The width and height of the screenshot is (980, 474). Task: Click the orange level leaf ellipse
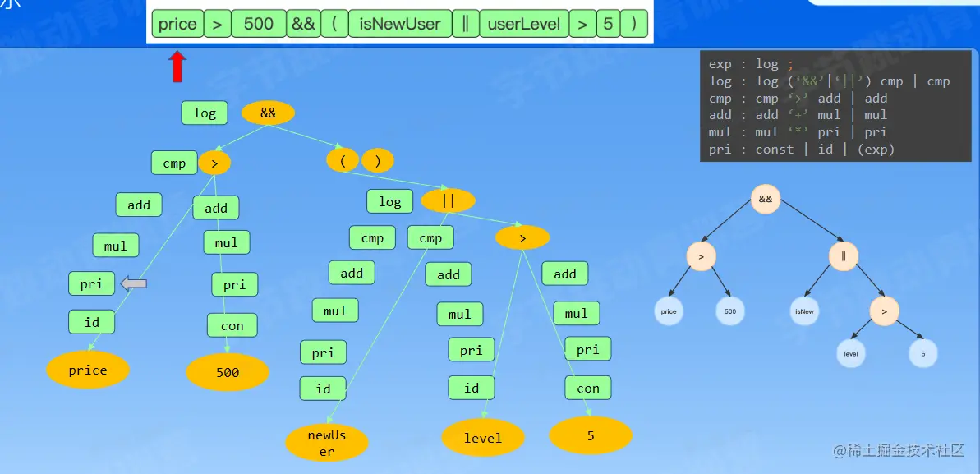pos(483,439)
